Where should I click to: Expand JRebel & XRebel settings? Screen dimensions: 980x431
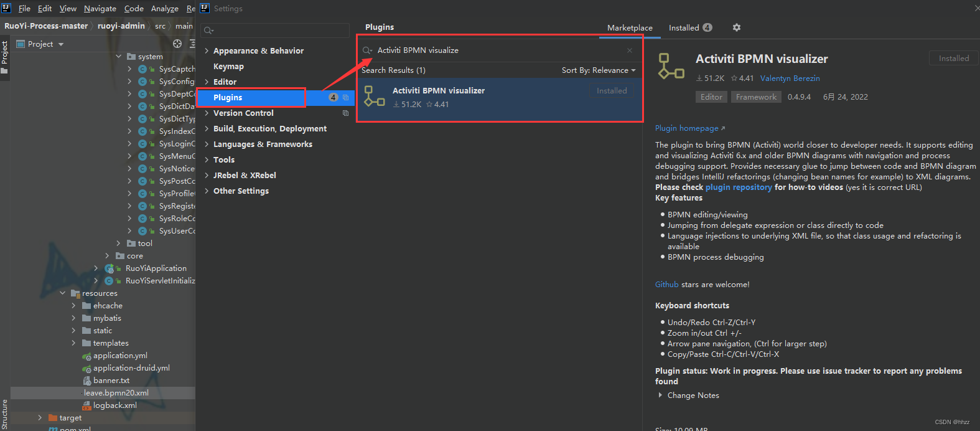click(207, 176)
